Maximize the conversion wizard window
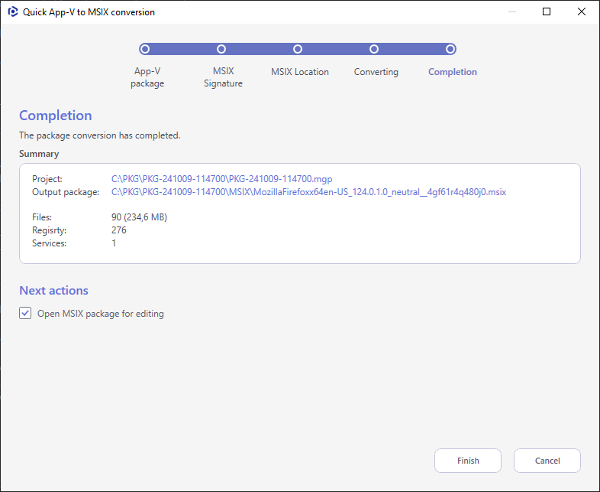 (546, 12)
